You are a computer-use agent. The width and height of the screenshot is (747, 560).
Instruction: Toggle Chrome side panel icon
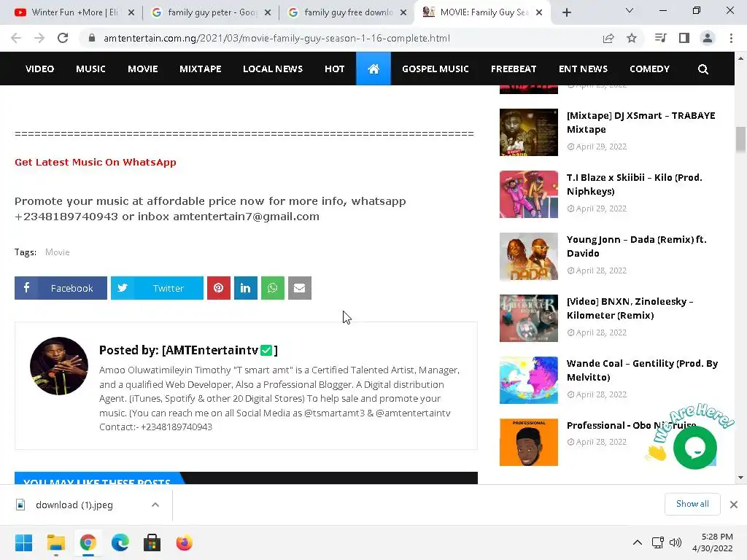[x=684, y=38]
